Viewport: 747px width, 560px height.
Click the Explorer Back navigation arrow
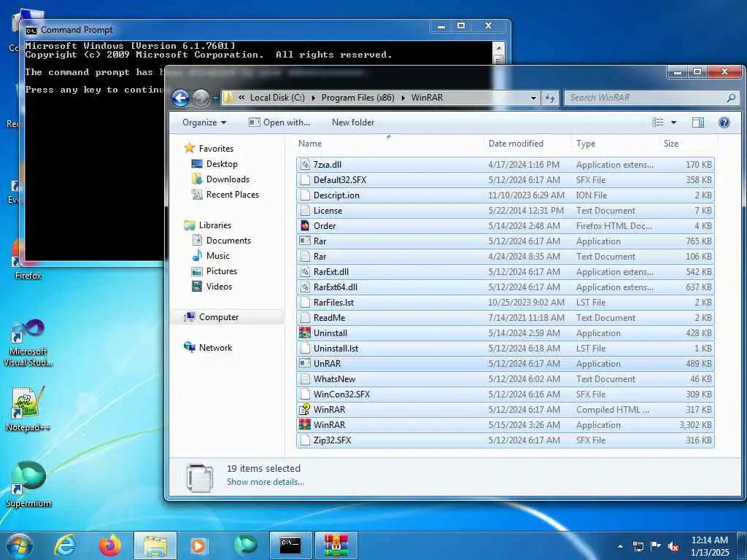[x=181, y=98]
